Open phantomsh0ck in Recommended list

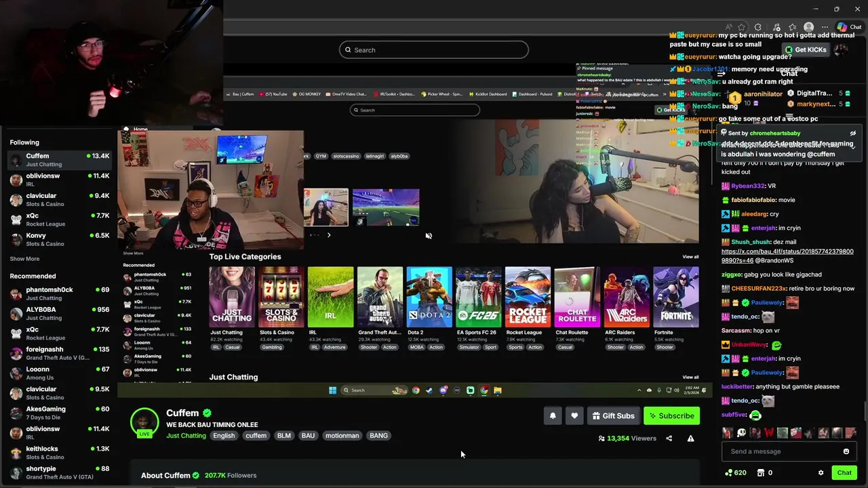59,293
